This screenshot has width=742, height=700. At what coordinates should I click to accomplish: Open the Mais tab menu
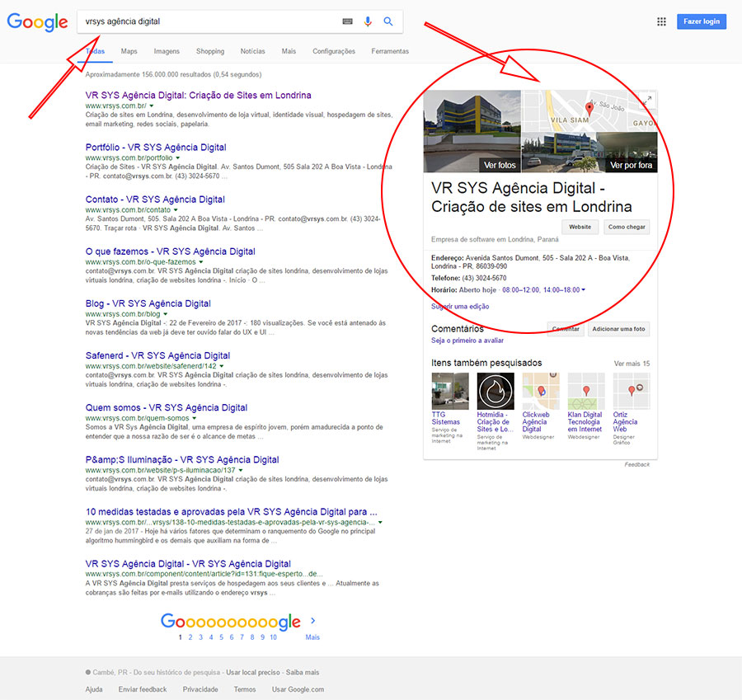tap(289, 51)
